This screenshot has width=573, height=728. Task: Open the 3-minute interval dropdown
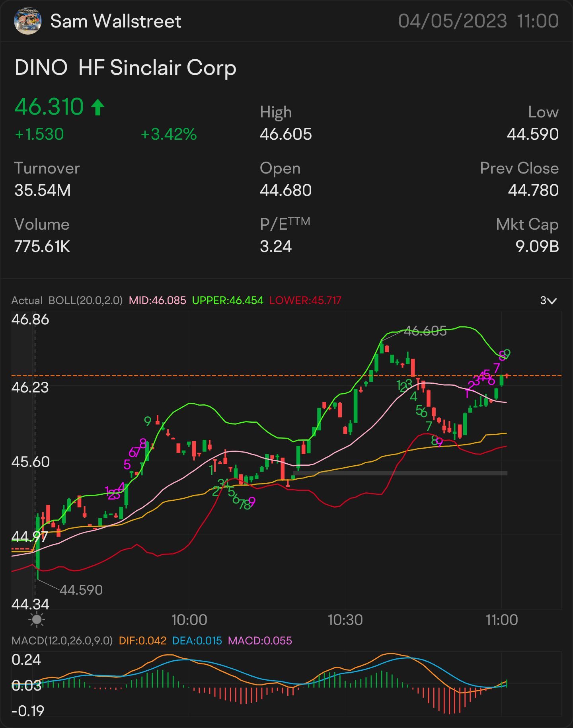click(548, 301)
